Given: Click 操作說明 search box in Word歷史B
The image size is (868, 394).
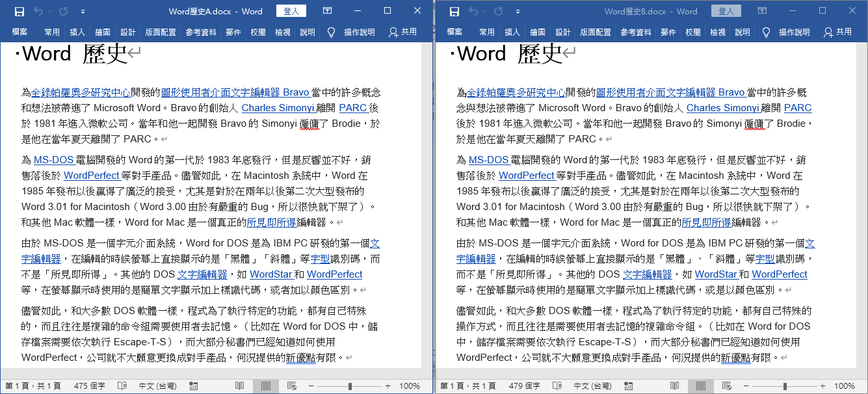Looking at the screenshot, I should (795, 32).
